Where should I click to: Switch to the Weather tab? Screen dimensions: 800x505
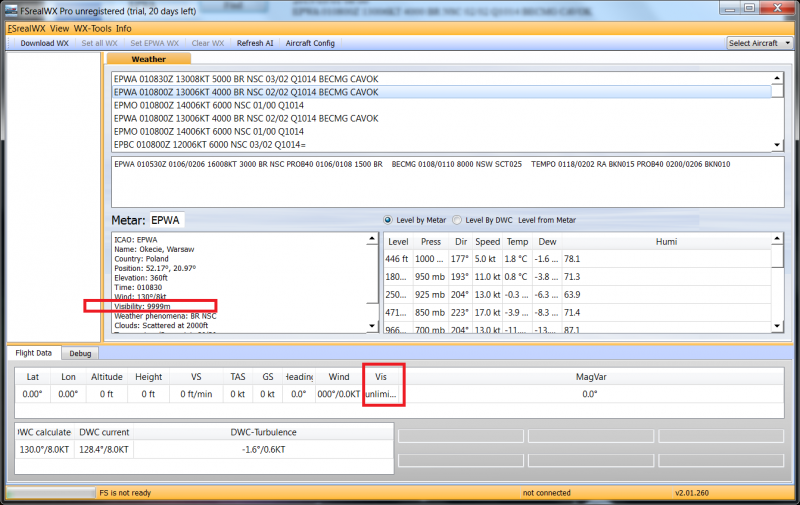[148, 59]
